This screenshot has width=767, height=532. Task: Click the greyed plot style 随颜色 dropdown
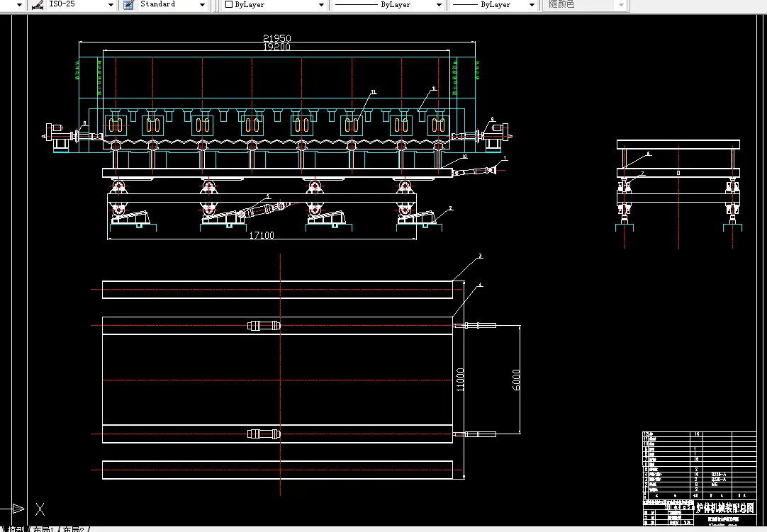pos(586,4)
